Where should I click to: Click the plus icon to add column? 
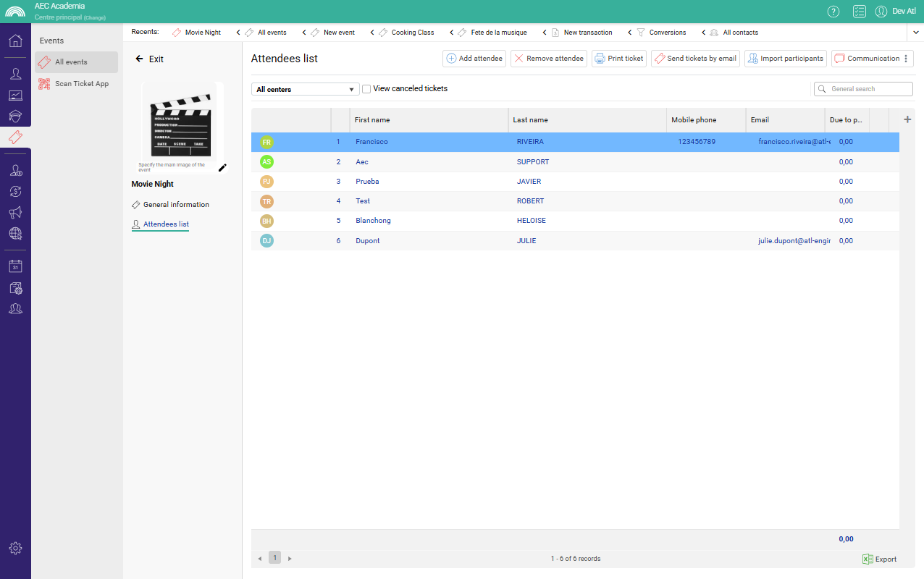tap(907, 119)
